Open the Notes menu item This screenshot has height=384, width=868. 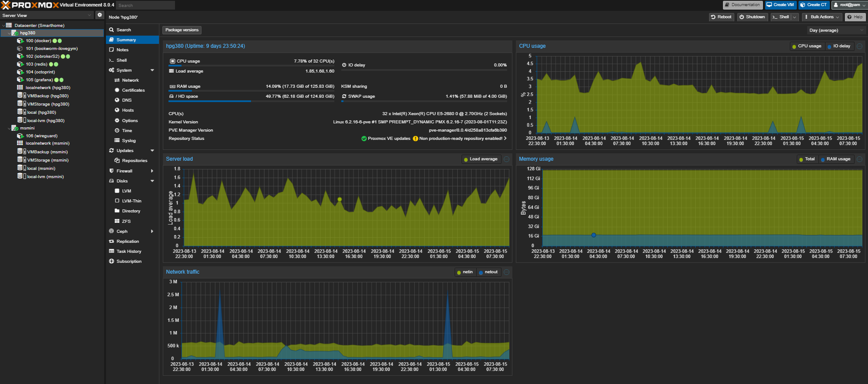(132, 50)
